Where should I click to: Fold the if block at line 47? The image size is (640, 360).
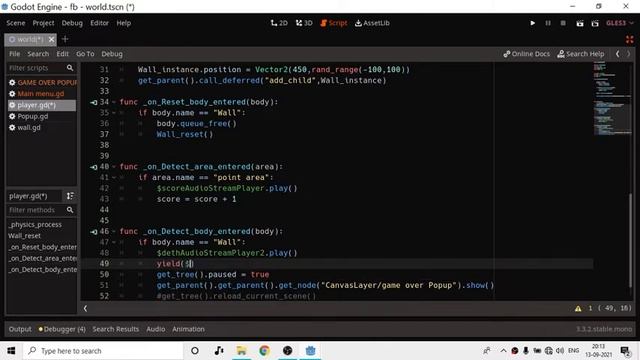pyautogui.click(x=114, y=242)
